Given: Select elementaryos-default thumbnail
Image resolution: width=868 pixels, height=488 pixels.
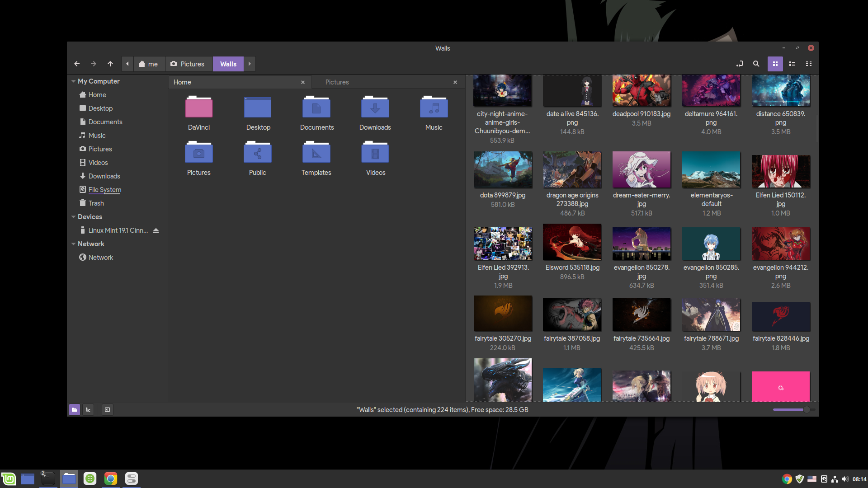Looking at the screenshot, I should [x=711, y=169].
